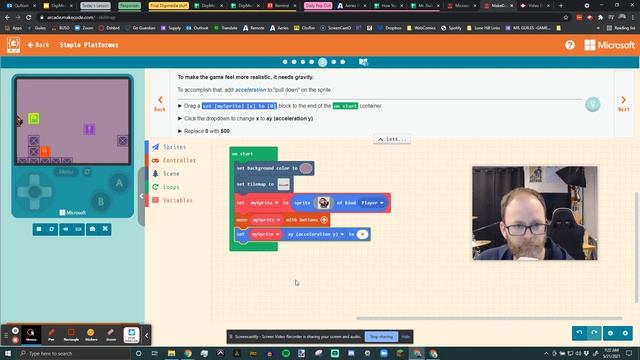The width and height of the screenshot is (640, 360).
Task: Expand move block with the plus icon
Action: (x=324, y=220)
